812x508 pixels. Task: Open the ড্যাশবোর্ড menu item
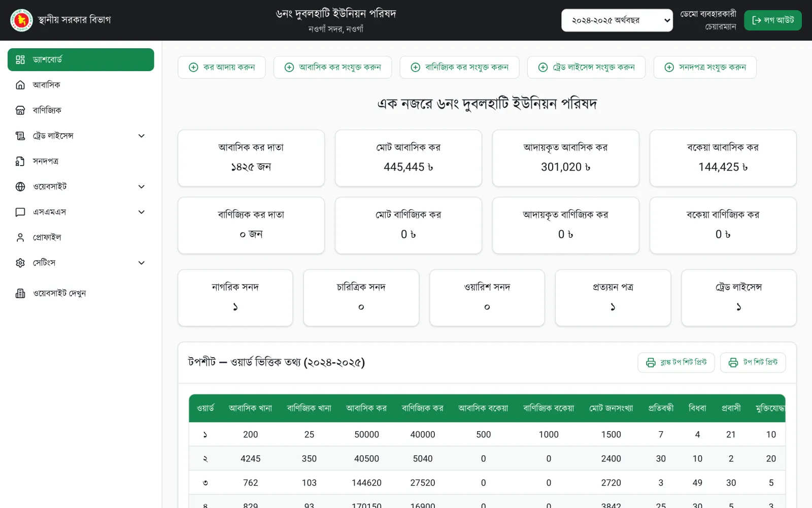coord(81,59)
